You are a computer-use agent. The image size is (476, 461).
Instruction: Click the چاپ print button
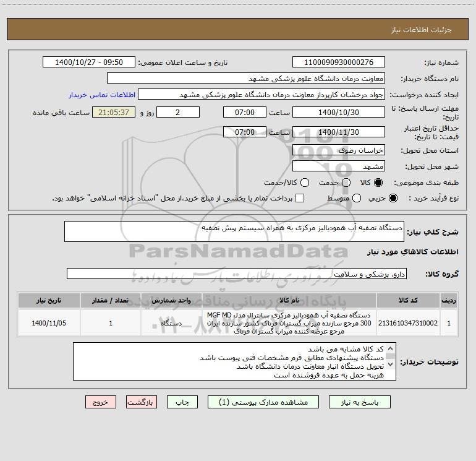182,402
